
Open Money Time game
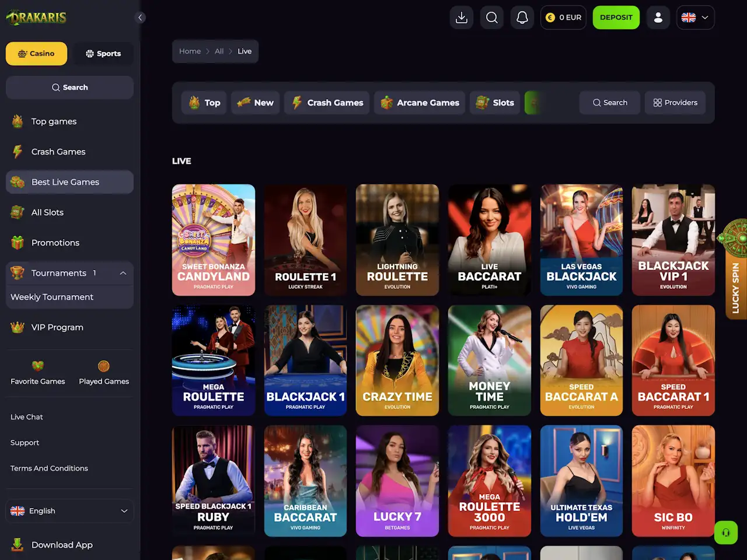490,360
